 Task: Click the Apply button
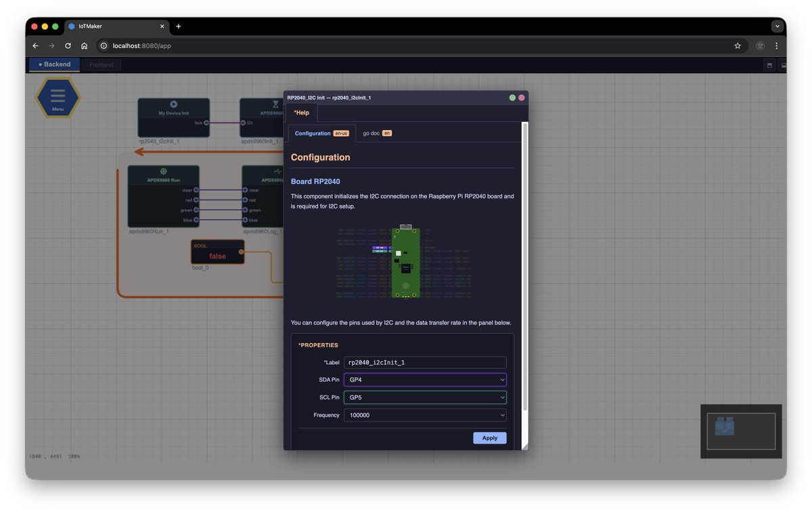point(490,438)
